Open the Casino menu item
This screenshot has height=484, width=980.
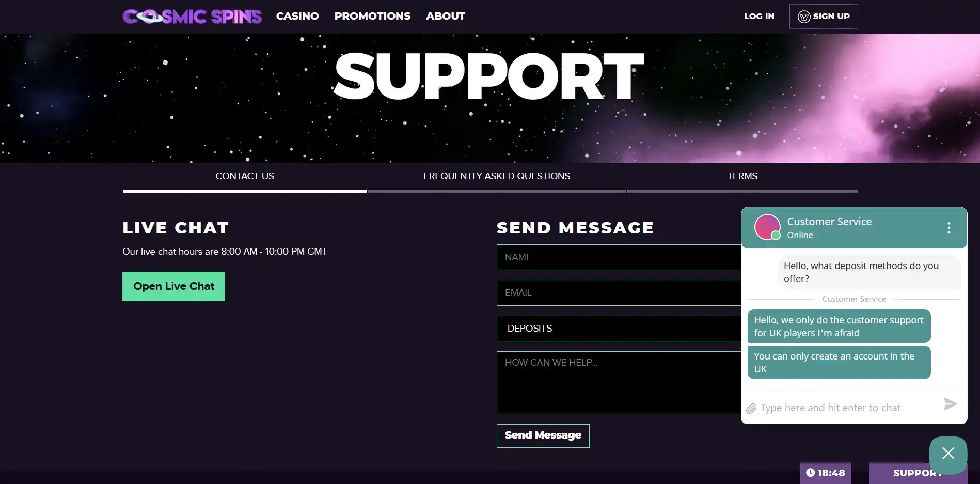[x=297, y=17]
